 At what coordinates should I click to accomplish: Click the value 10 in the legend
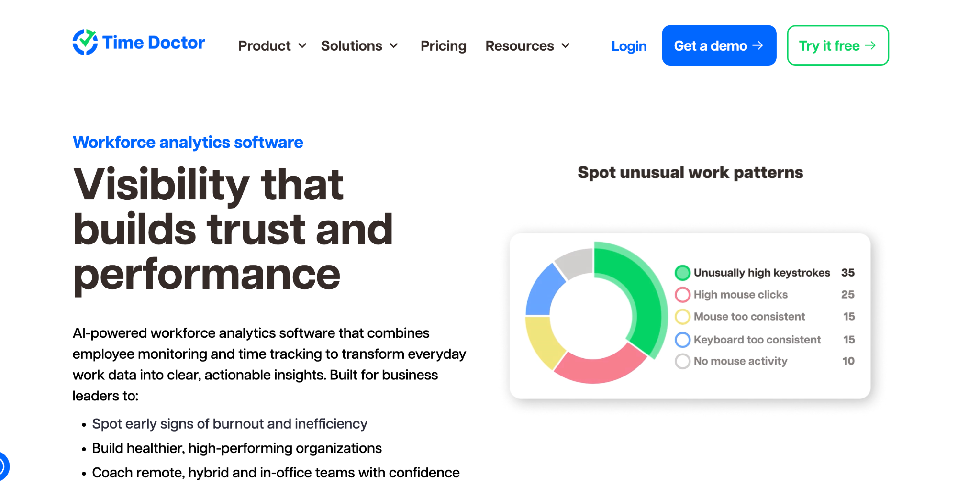[848, 361]
